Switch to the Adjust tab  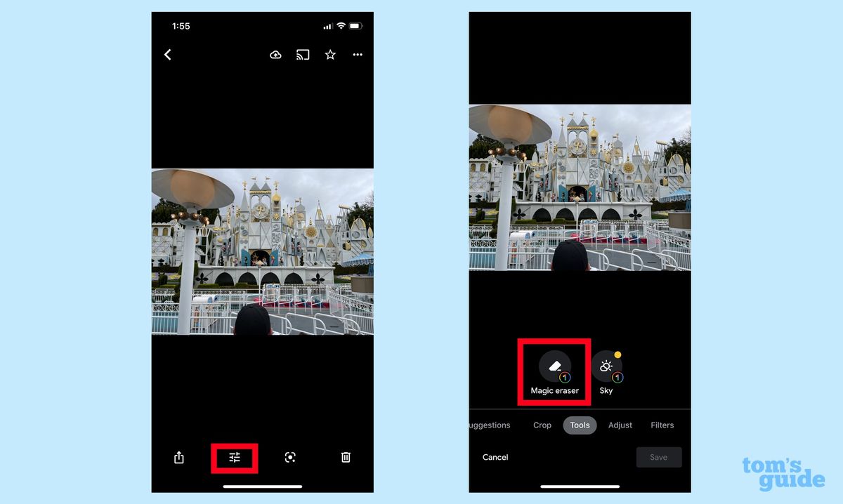620,425
